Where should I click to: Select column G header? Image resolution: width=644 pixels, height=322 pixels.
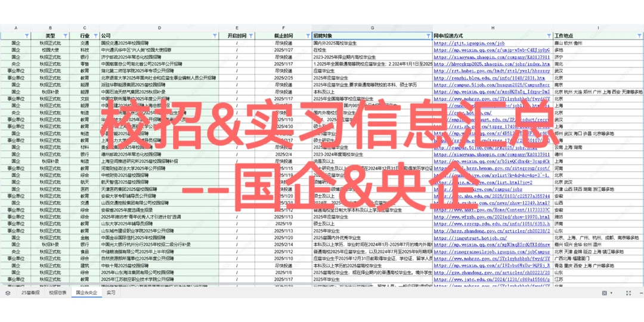click(372, 27)
